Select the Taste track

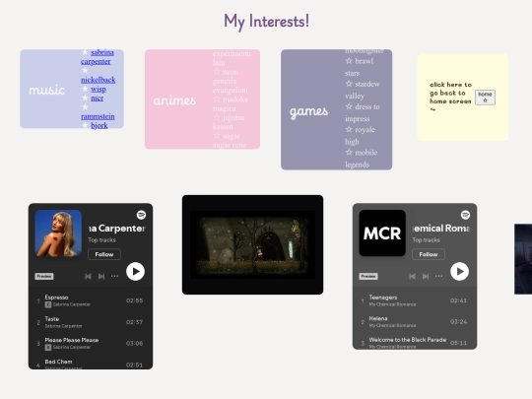[x=91, y=322]
